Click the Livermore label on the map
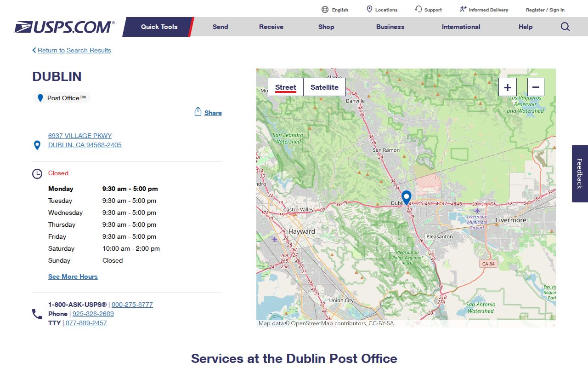Viewport: 588px width, 368px height. coord(511,220)
